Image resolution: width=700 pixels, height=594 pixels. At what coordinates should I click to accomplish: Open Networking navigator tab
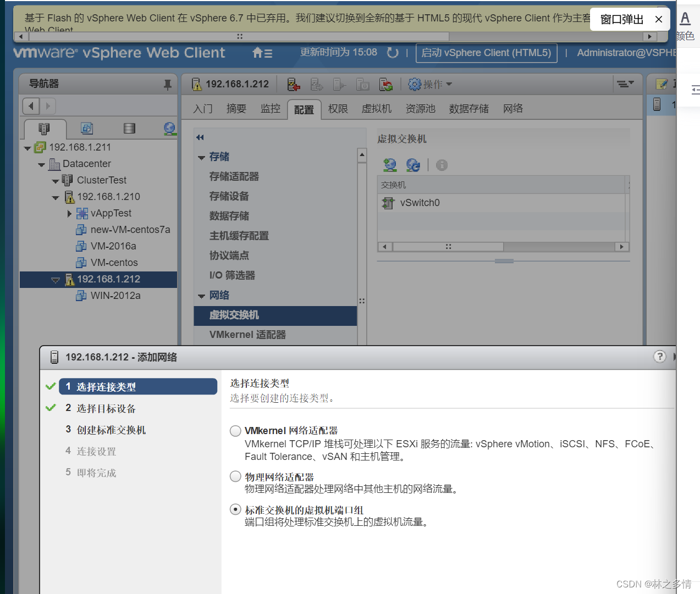coord(170,129)
